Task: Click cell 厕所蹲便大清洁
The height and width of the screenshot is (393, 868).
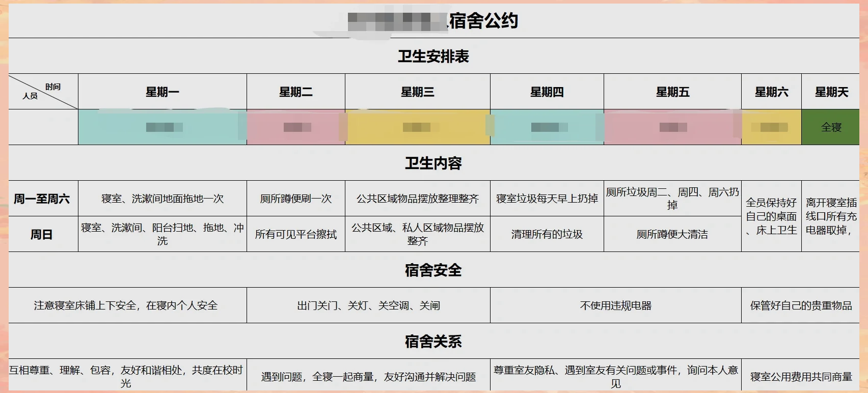Action: [672, 234]
